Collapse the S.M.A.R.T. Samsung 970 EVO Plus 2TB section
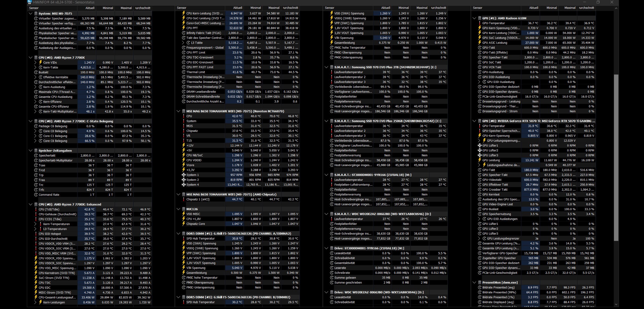Screen dimensions: 644x309 (x=327, y=67)
